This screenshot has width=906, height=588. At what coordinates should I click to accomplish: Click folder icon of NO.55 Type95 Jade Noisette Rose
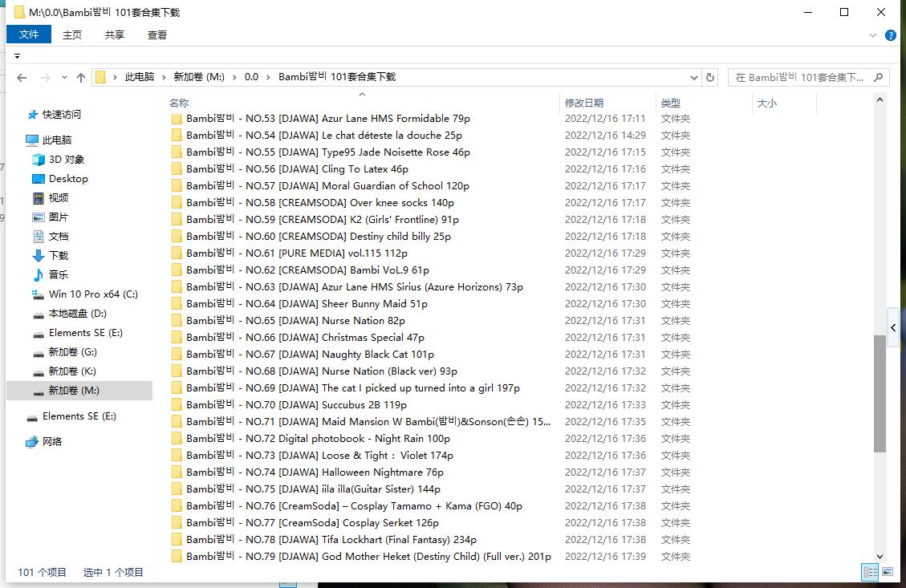[177, 152]
